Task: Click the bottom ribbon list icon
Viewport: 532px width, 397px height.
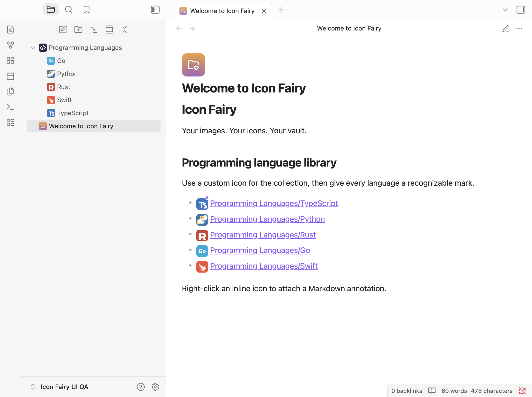Action: (10, 122)
